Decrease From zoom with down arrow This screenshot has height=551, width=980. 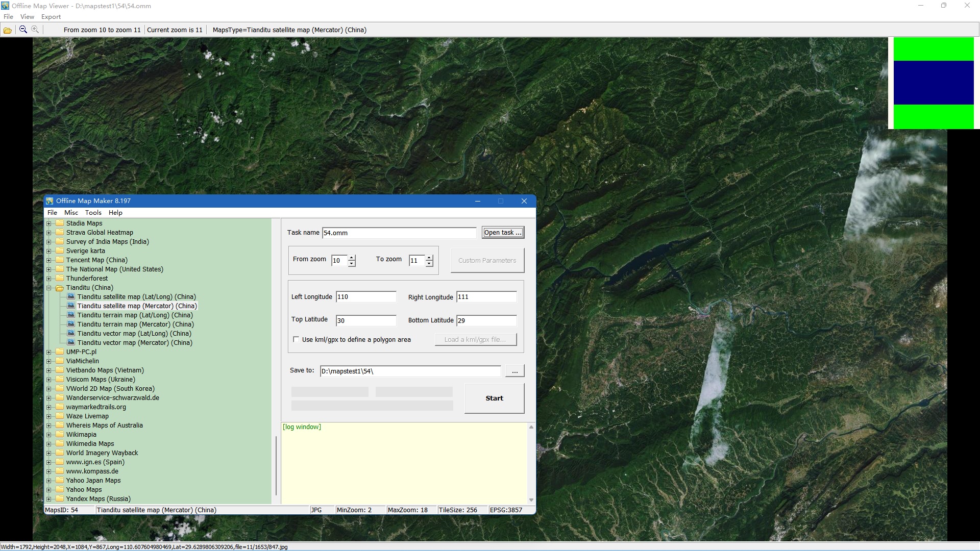click(352, 263)
